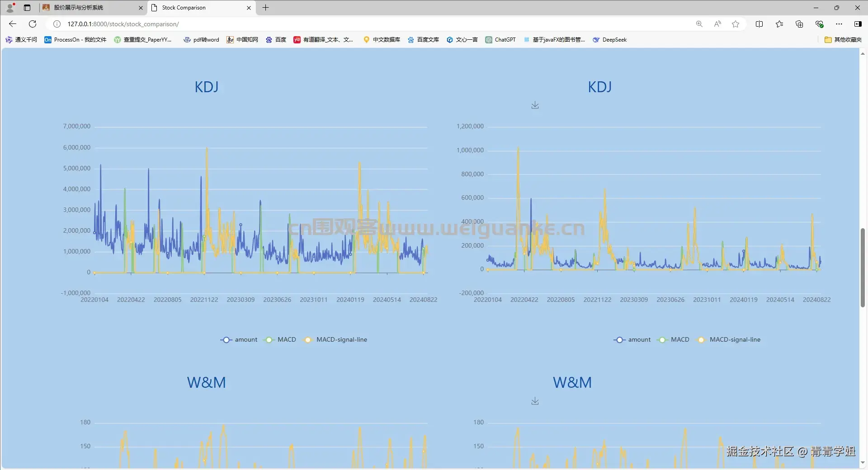This screenshot has height=470, width=868.
Task: Open the 百度文库 bookmark
Action: tap(423, 40)
